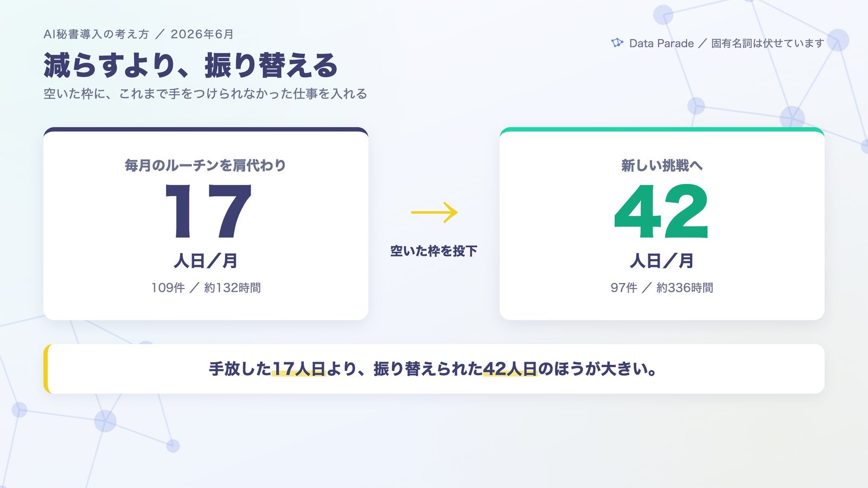Click the title 減らすより、振り替える
This screenshot has height=488, width=868.
[x=190, y=66]
